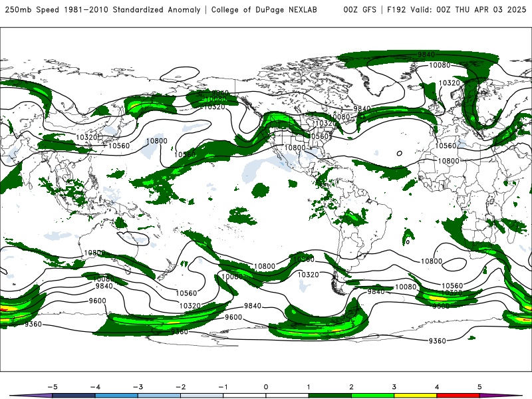
Task: Click the '10800' contour label over northern Mexico
Action: click(x=295, y=148)
